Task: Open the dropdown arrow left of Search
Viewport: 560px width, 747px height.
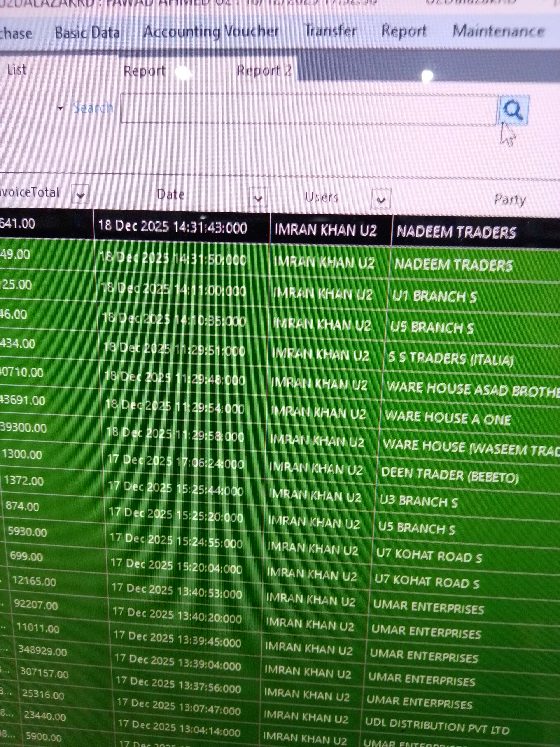Action: coord(60,108)
